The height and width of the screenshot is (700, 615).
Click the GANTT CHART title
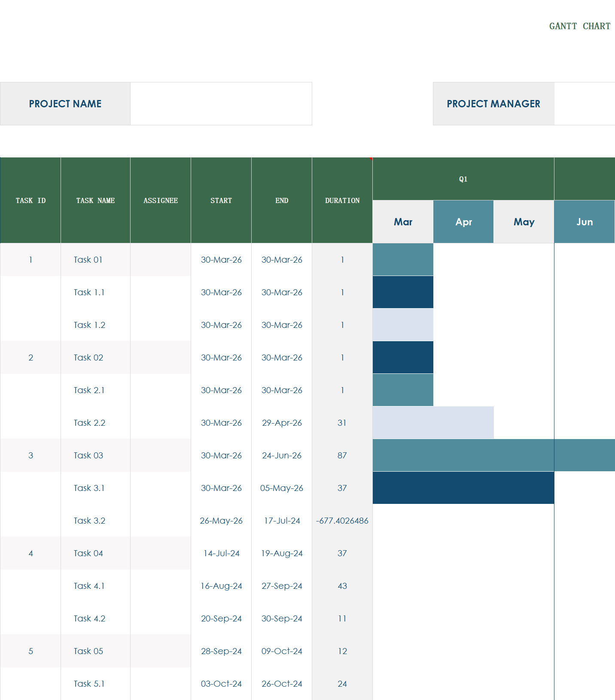click(579, 26)
